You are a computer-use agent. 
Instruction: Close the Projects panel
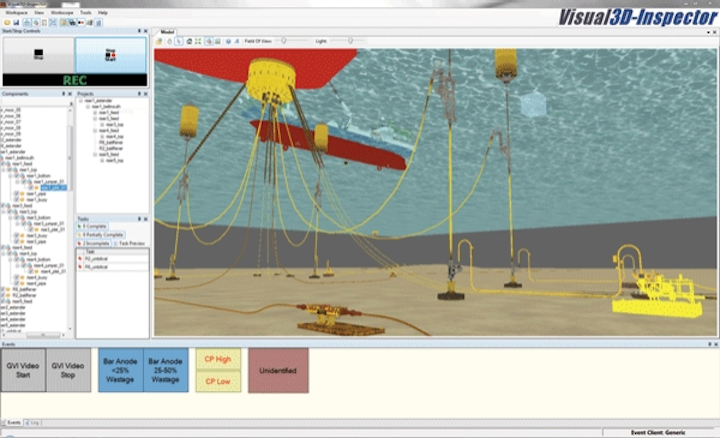[x=146, y=94]
